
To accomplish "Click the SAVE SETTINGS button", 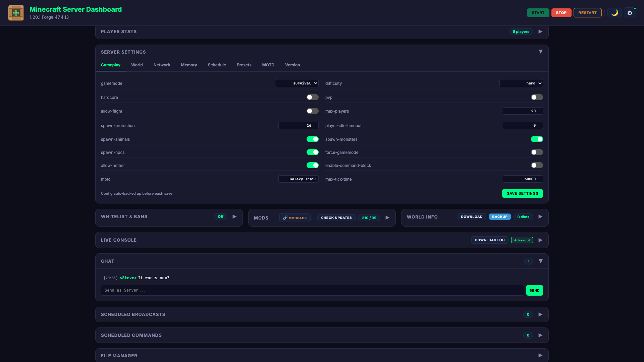I will click(x=522, y=193).
